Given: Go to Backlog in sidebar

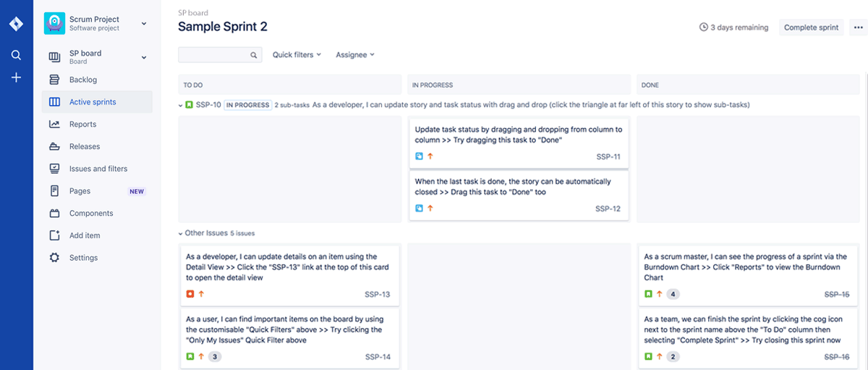Looking at the screenshot, I should 82,80.
